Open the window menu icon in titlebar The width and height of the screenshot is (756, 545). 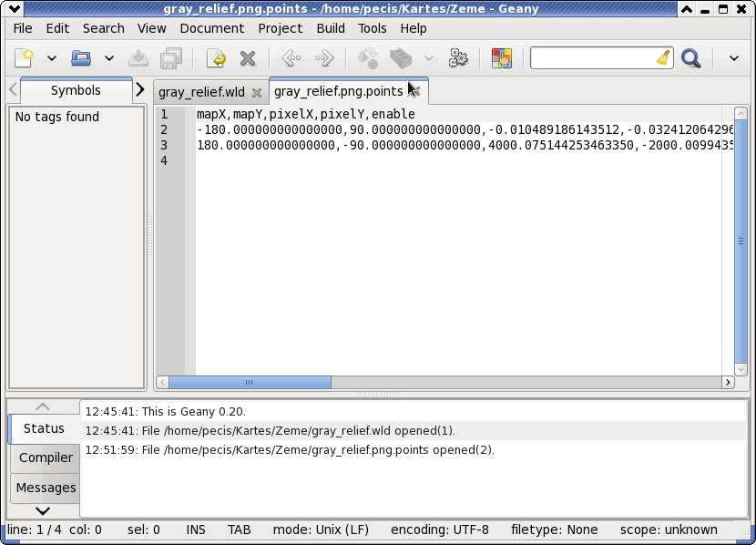[15, 9]
